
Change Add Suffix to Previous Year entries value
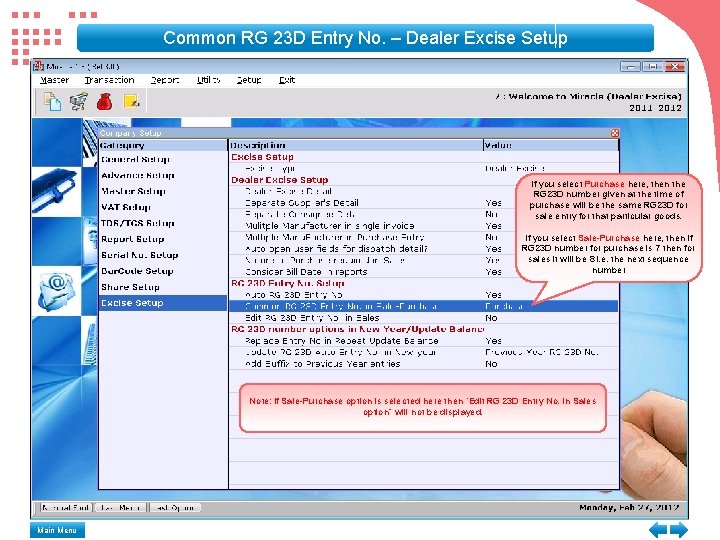coord(491,364)
